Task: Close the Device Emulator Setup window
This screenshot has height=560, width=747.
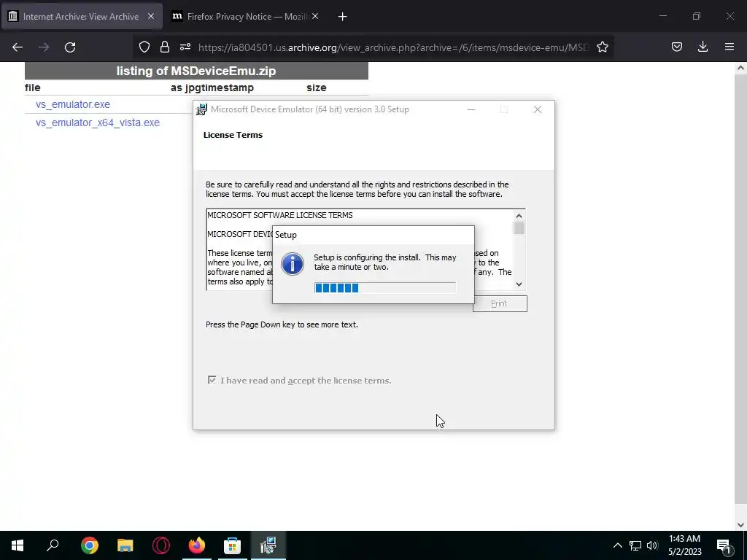Action: (x=538, y=109)
